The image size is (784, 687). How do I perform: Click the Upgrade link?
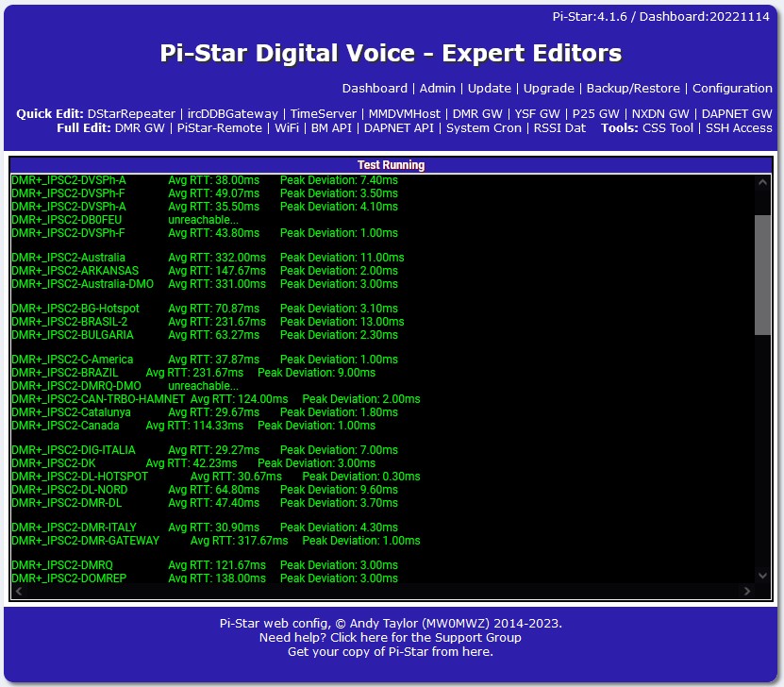548,89
